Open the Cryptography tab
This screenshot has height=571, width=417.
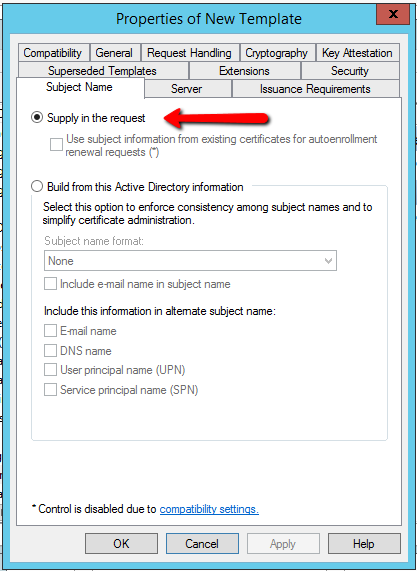click(277, 53)
